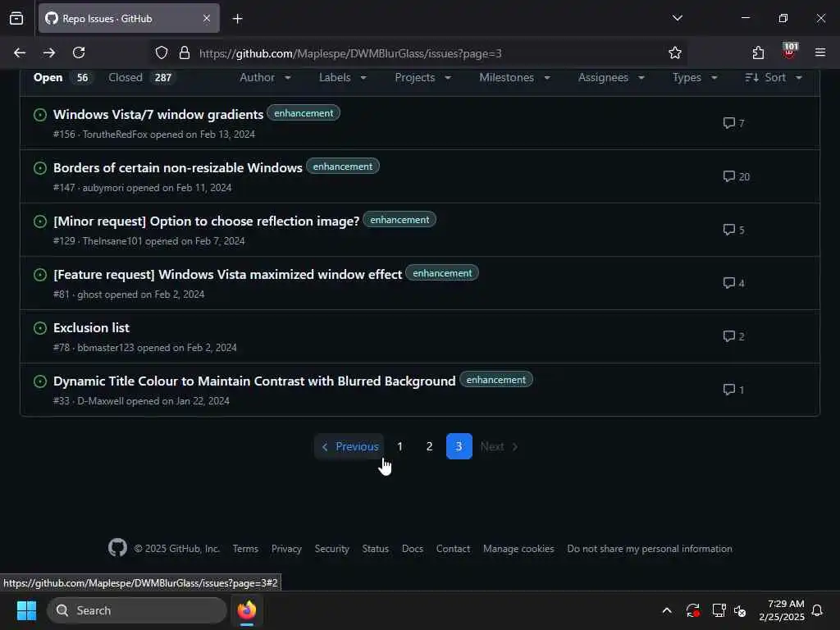Click the Firefox View icon in tab bar

16,18
